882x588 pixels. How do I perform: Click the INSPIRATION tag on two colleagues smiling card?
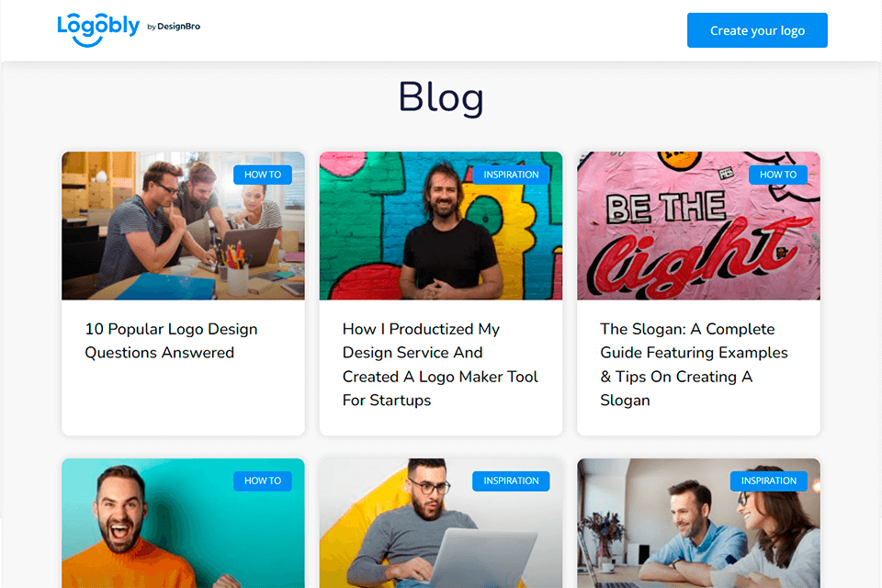[768, 481]
